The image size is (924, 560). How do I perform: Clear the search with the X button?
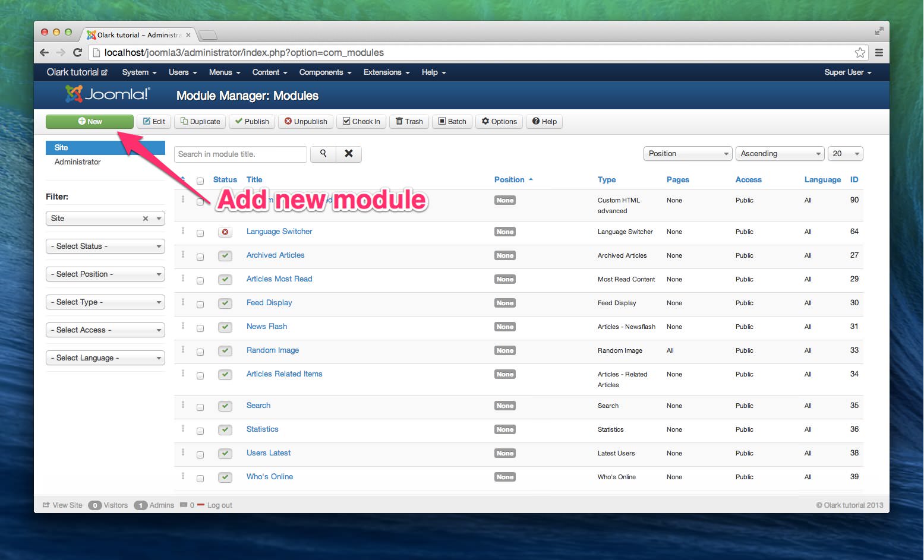click(349, 154)
